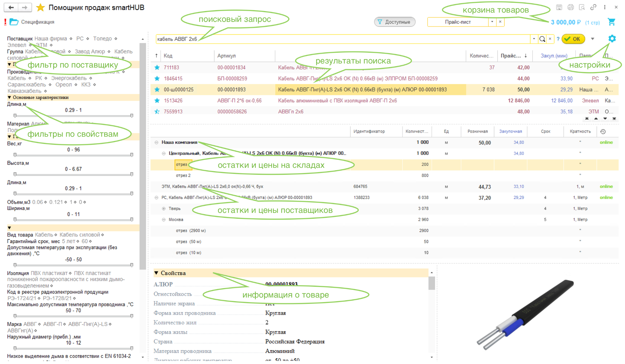Collapse the Наша компания warehouse group
The width and height of the screenshot is (625, 364).
pos(156,142)
